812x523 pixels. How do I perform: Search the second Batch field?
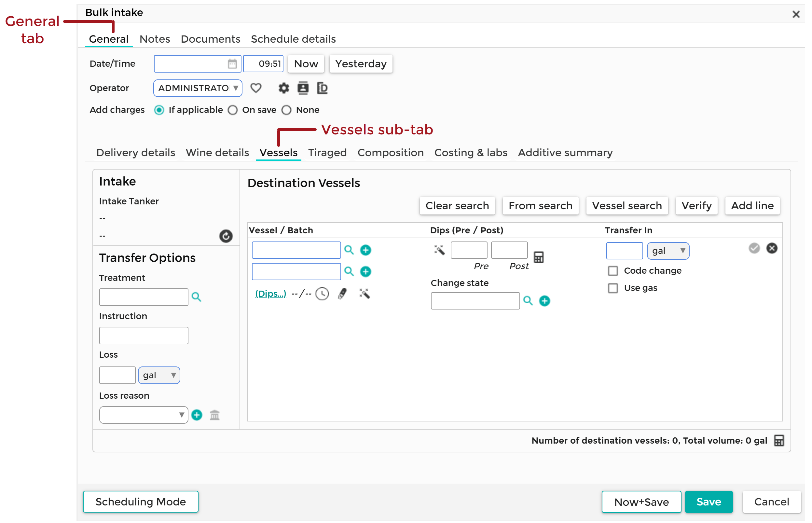click(x=349, y=271)
